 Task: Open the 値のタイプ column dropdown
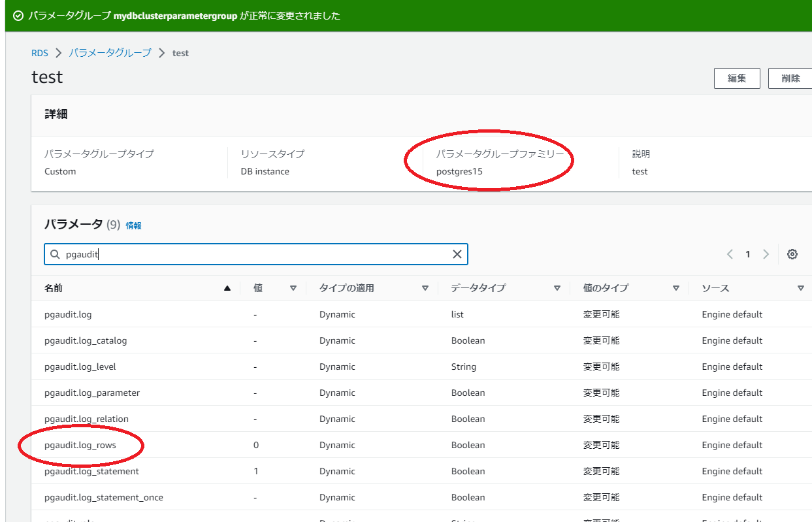(677, 287)
